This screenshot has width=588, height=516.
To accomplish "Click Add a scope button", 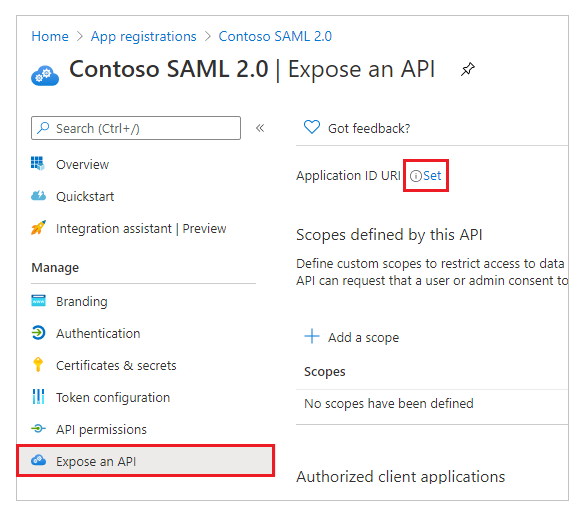I will coord(351,337).
